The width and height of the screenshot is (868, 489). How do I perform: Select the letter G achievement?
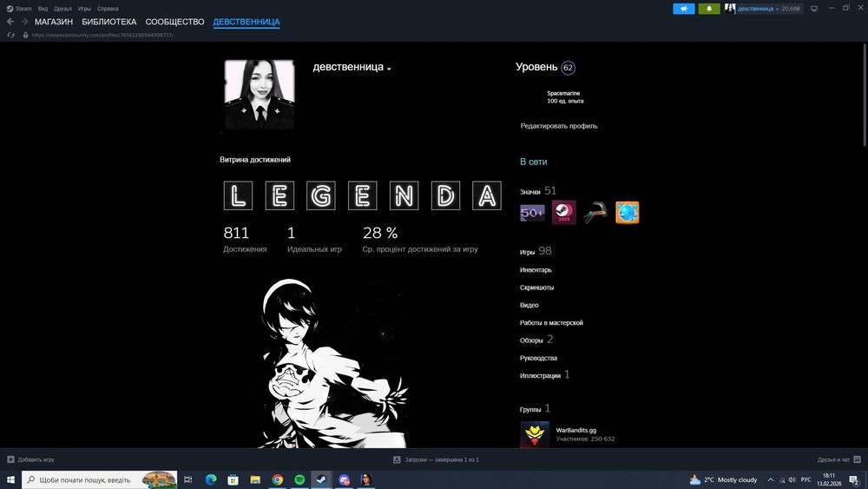[x=321, y=195]
